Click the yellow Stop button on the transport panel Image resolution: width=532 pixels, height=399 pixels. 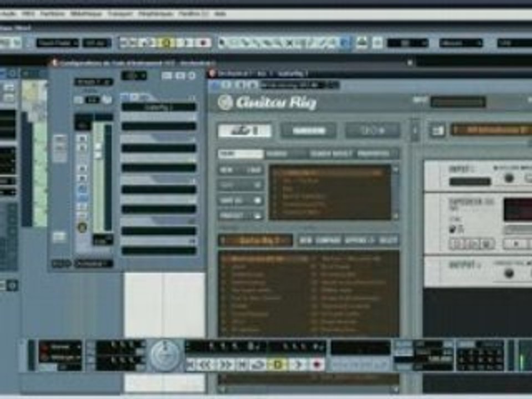(x=278, y=365)
